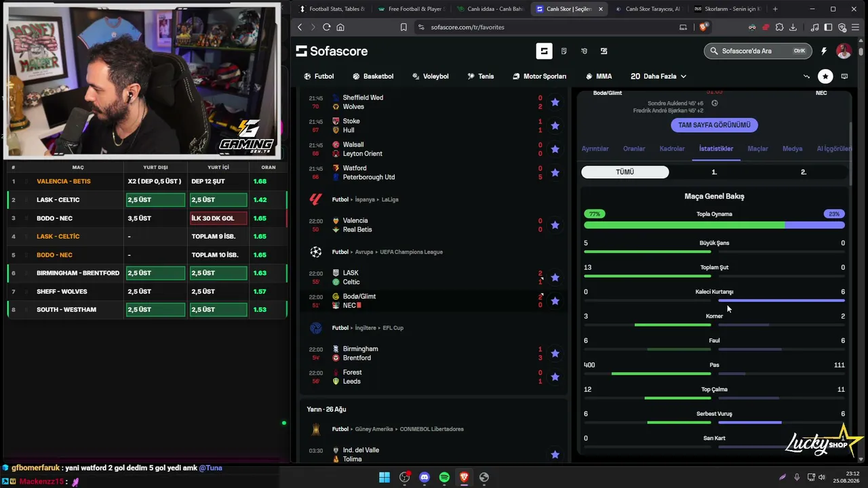Open the Tenis sport category

coord(481,77)
